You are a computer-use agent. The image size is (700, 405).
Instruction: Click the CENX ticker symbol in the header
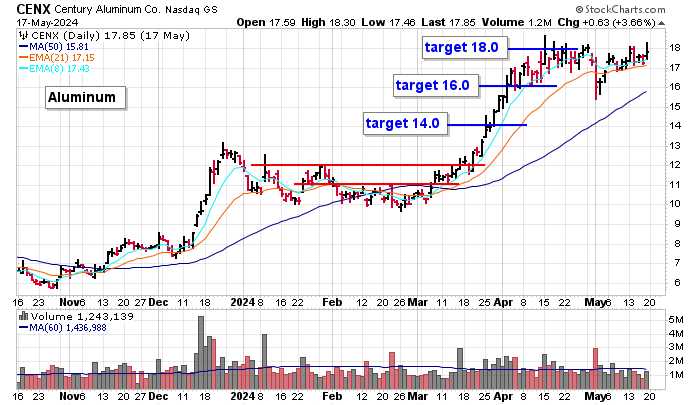click(x=33, y=9)
